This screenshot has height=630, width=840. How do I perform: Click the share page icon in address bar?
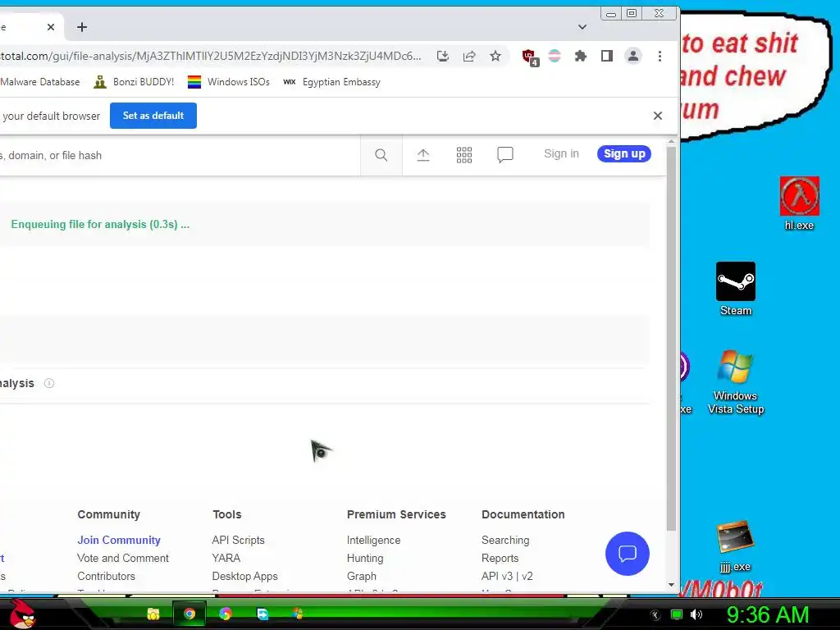point(469,56)
